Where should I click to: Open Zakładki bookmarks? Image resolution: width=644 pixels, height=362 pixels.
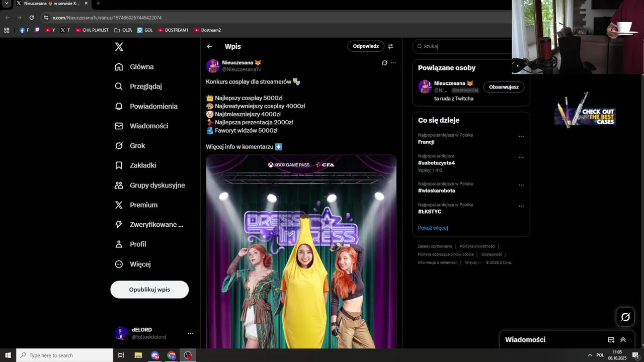point(135,165)
